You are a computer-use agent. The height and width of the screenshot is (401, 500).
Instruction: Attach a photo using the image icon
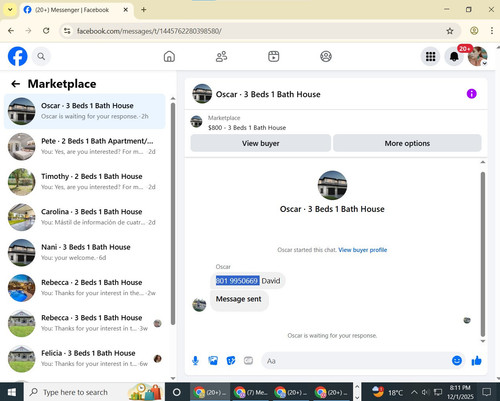point(213,361)
